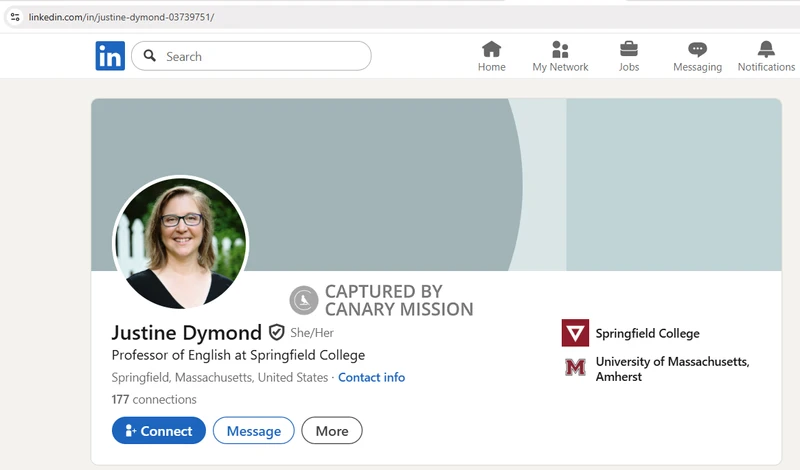Open the Jobs briefcase icon
The image size is (800, 470).
click(x=629, y=49)
